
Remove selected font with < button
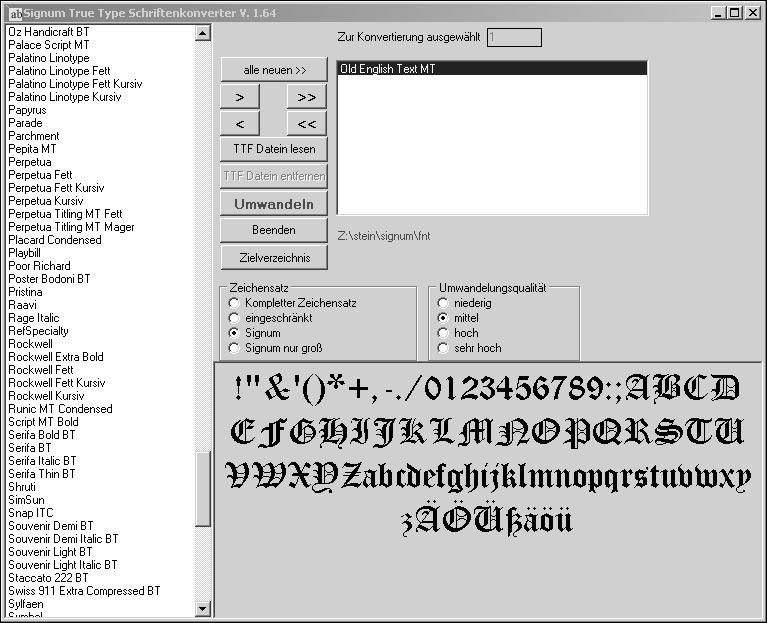coord(240,124)
